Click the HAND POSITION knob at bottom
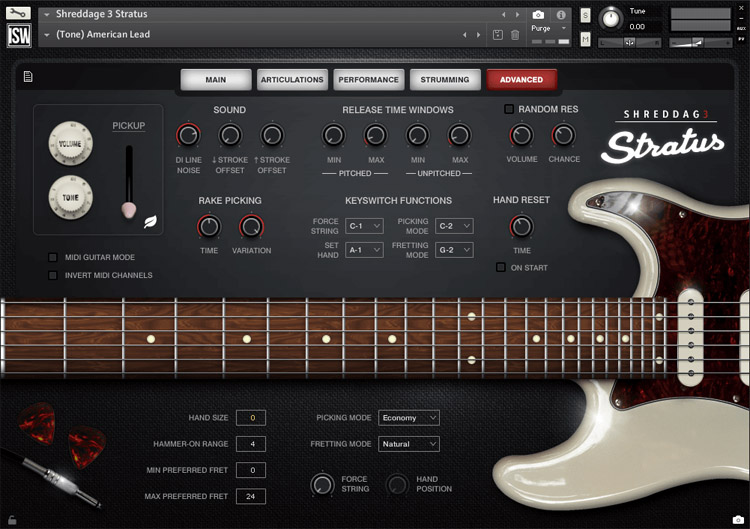The width and height of the screenshot is (750, 529). click(397, 484)
